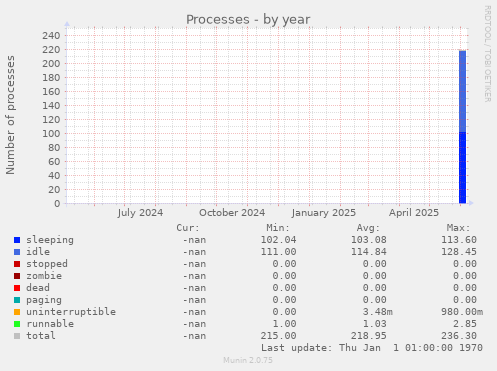The width and height of the screenshot is (497, 371).
Task: Click the 'Processes - by year' title
Action: [248, 20]
